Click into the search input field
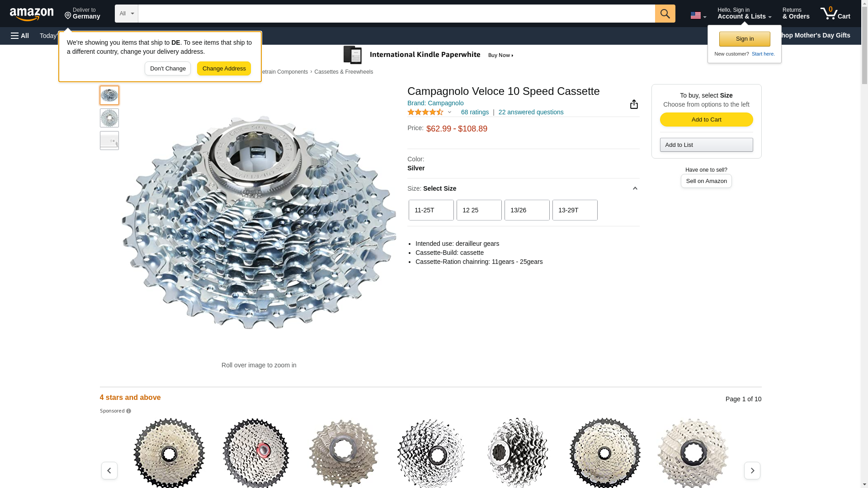The height and width of the screenshot is (488, 868). coord(396,14)
